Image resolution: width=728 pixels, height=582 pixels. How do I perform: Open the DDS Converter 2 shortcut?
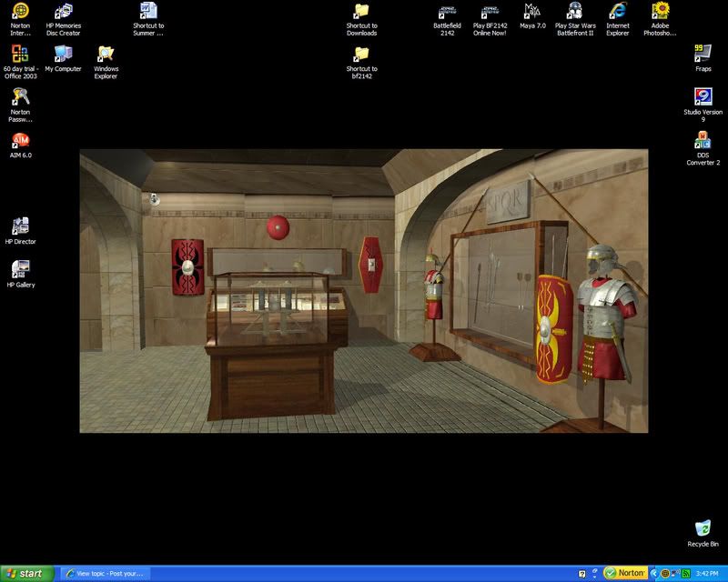pyautogui.click(x=703, y=148)
